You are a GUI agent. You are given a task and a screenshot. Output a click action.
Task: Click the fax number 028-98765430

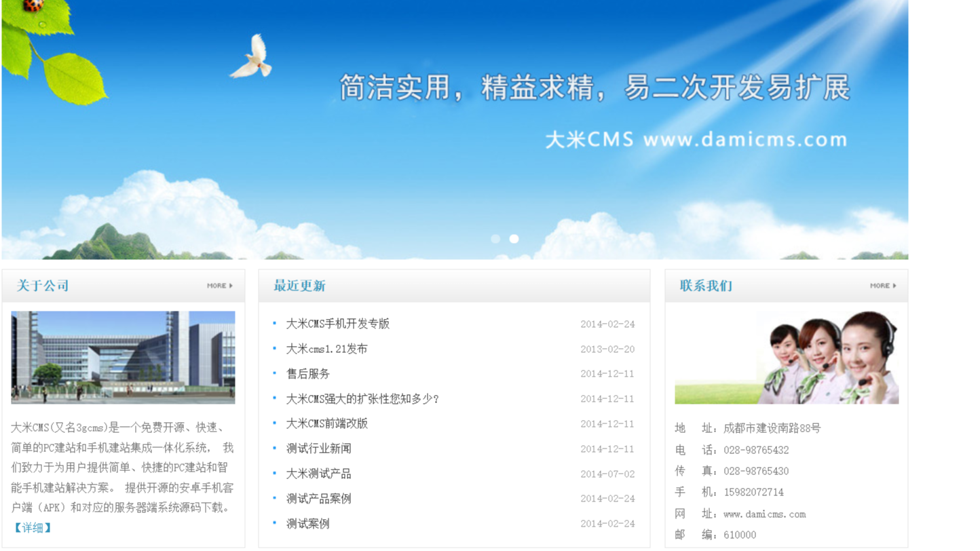click(x=756, y=471)
